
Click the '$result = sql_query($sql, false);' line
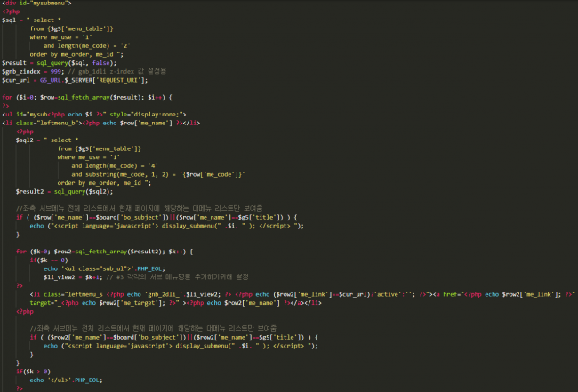coord(59,62)
